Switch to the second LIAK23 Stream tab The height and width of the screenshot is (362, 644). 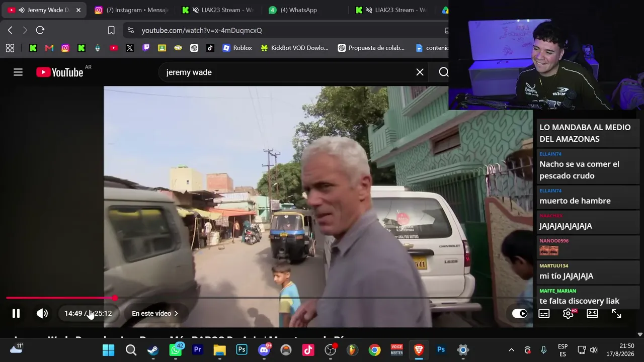point(391,10)
